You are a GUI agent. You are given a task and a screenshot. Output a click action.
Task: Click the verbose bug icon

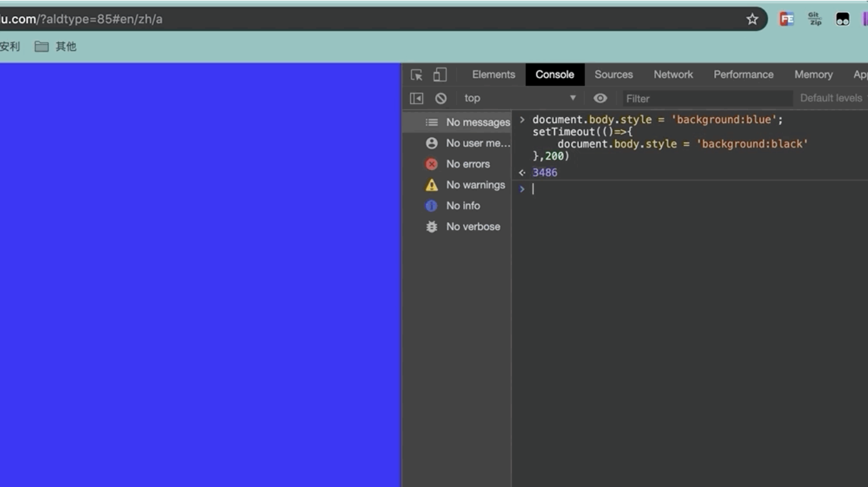pyautogui.click(x=431, y=227)
